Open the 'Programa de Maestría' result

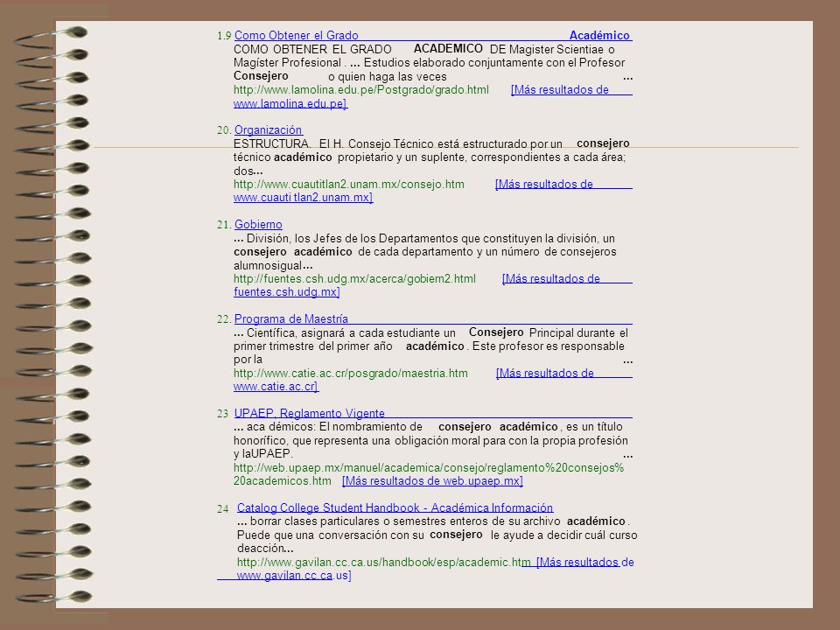click(433, 318)
